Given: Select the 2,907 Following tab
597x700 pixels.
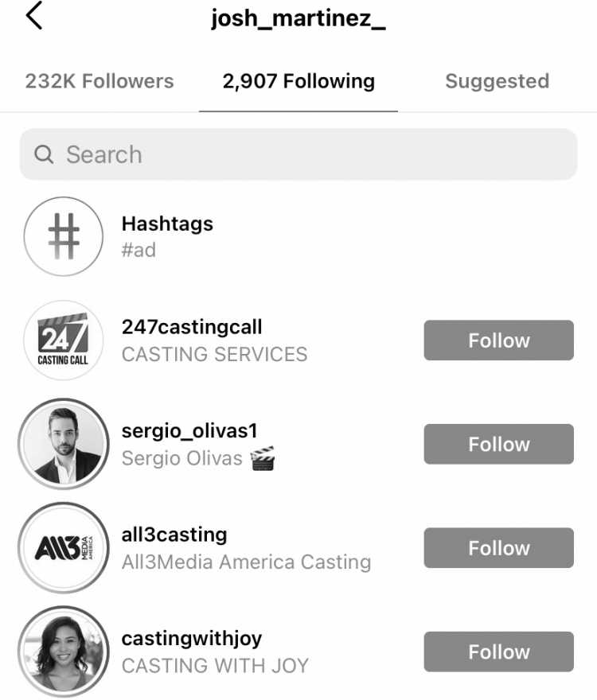Looking at the screenshot, I should point(298,81).
